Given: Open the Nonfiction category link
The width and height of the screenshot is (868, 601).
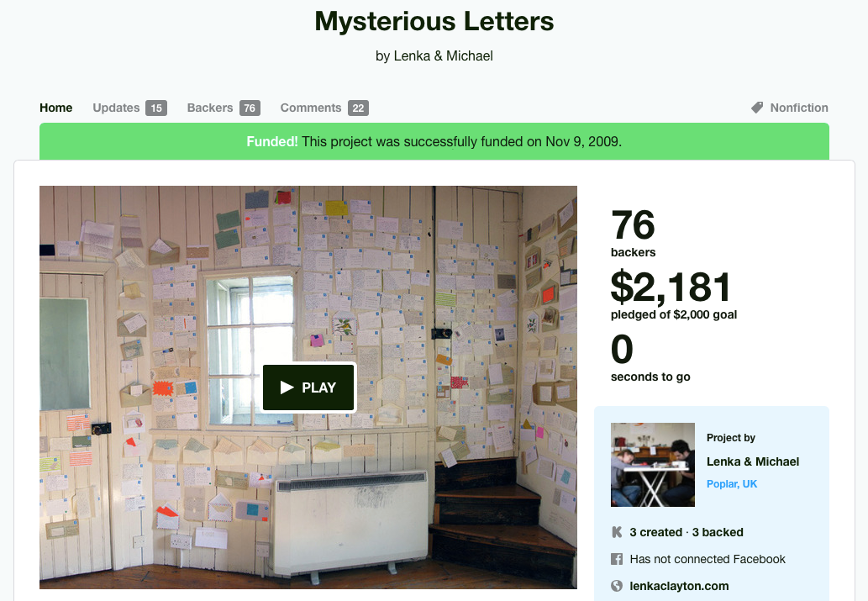Looking at the screenshot, I should coord(799,108).
